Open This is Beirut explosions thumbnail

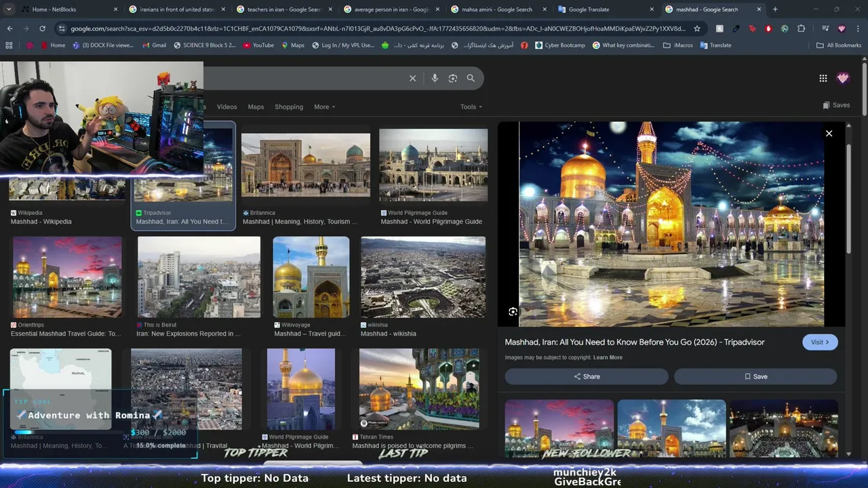point(199,277)
